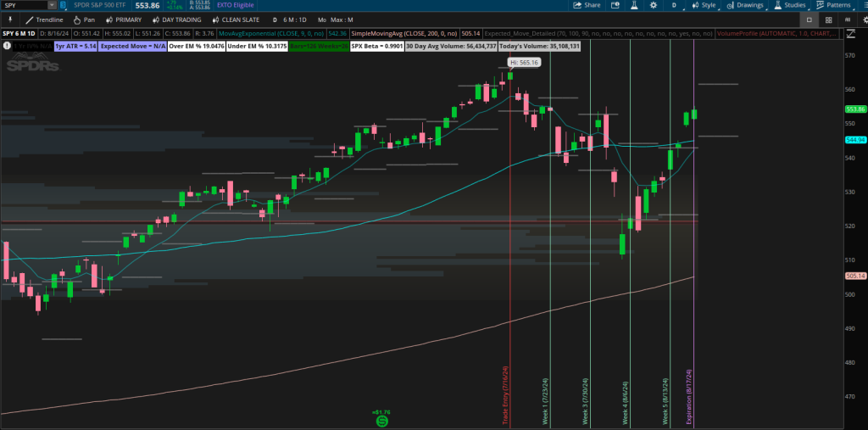Toggle the pin drawing tool icon
The image size is (868, 430).
[10, 20]
